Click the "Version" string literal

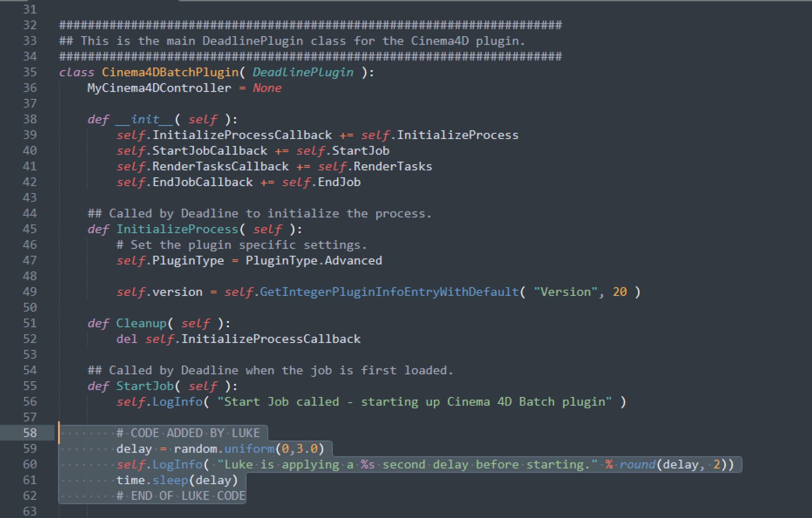click(565, 292)
